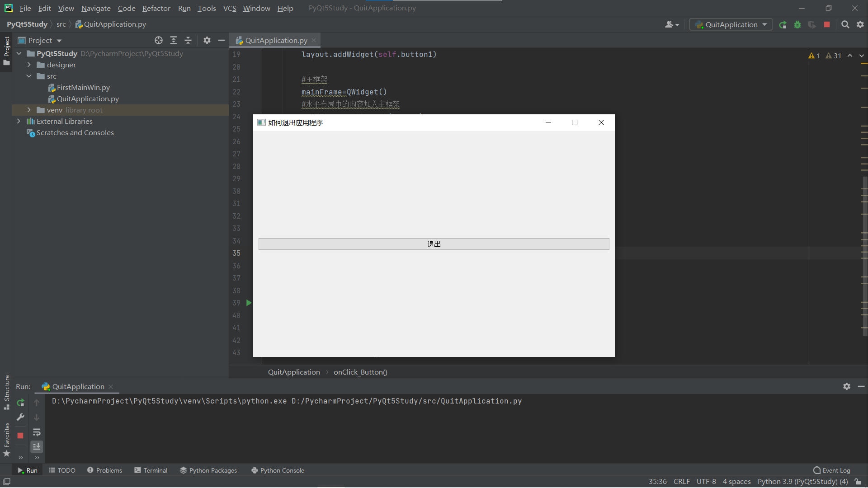Click the run with coverage icon

(812, 25)
